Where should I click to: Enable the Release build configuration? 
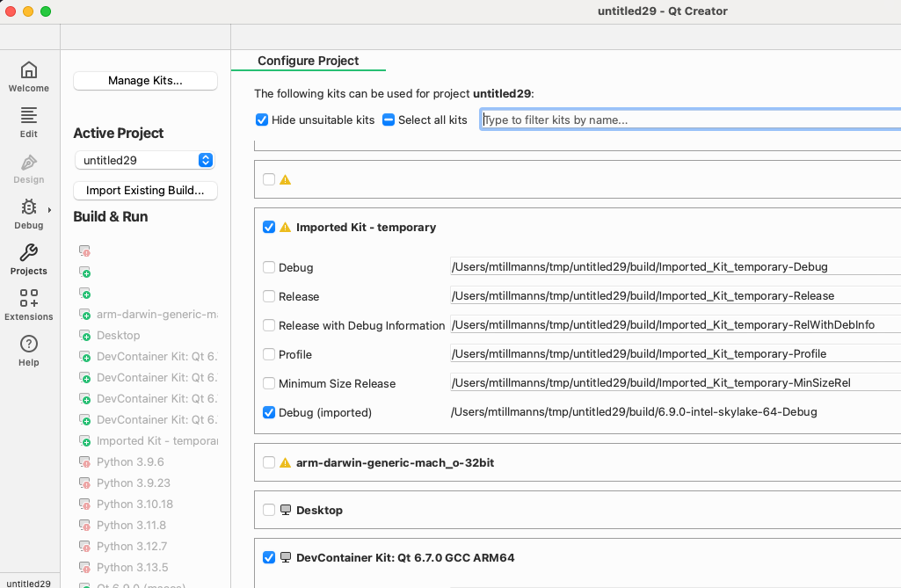coord(268,296)
